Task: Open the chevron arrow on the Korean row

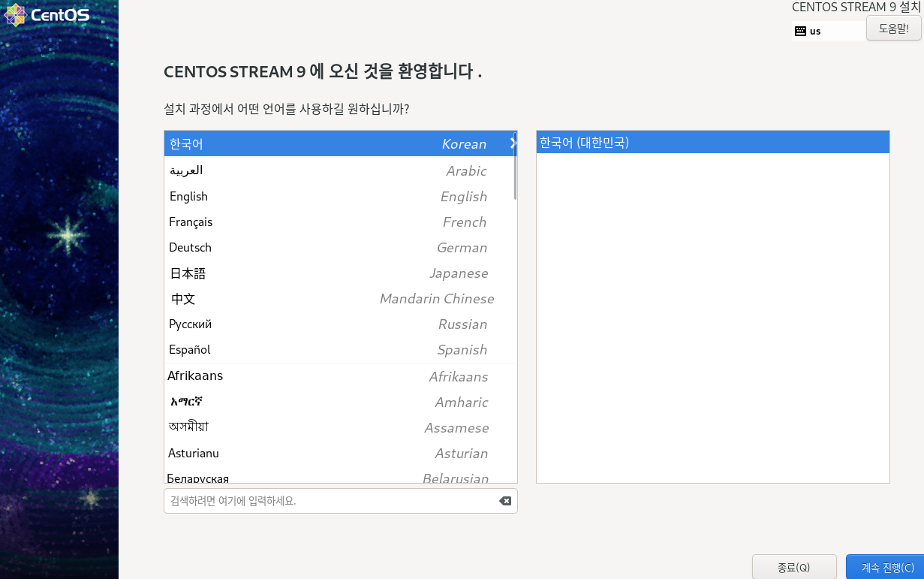Action: click(513, 143)
